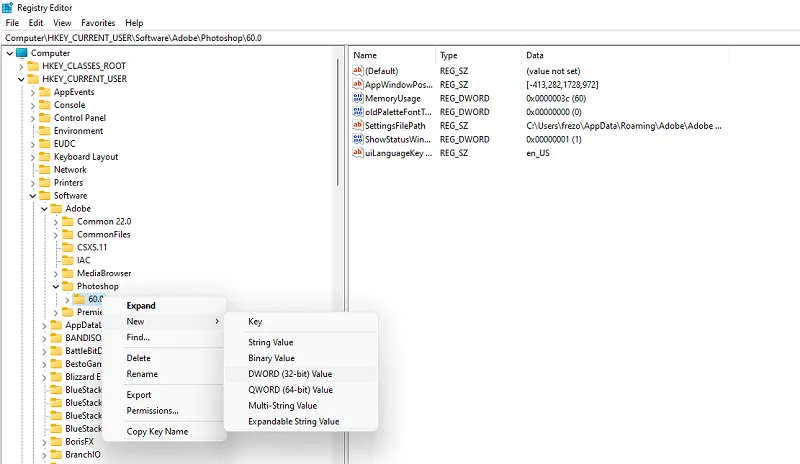The width and height of the screenshot is (800, 464).
Task: Select Find... in the context menu
Action: coord(164,337)
